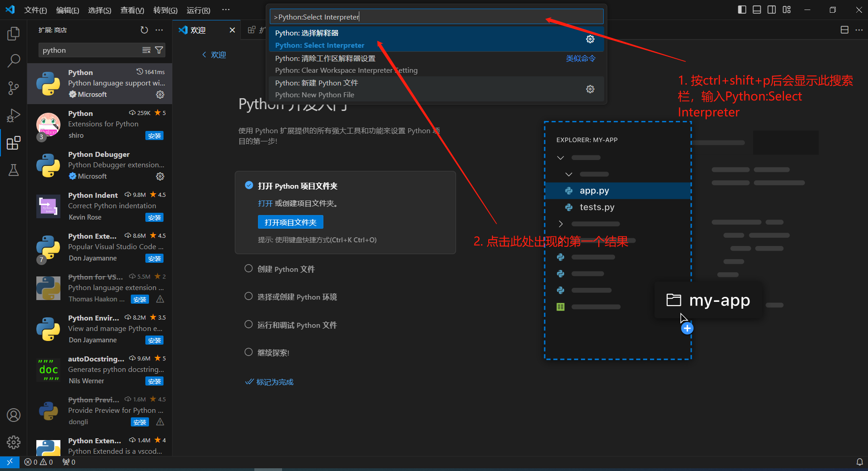The image size is (868, 471).
Task: Open extensions view more actions menu
Action: pos(159,30)
